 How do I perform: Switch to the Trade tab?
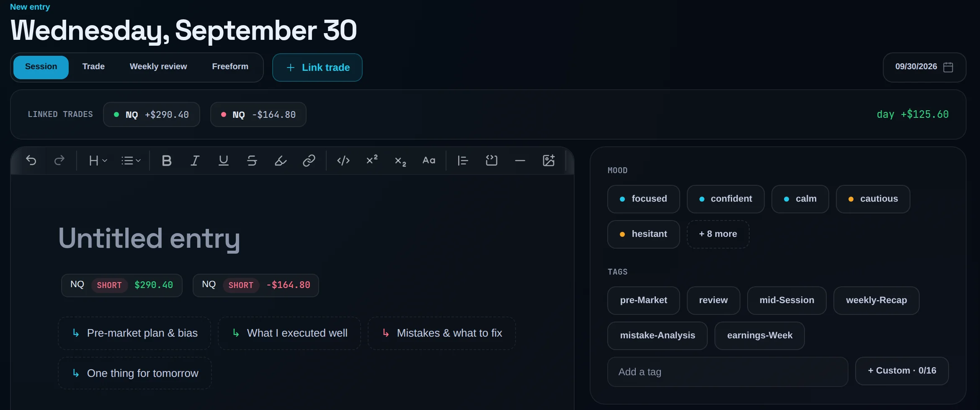pyautogui.click(x=93, y=67)
